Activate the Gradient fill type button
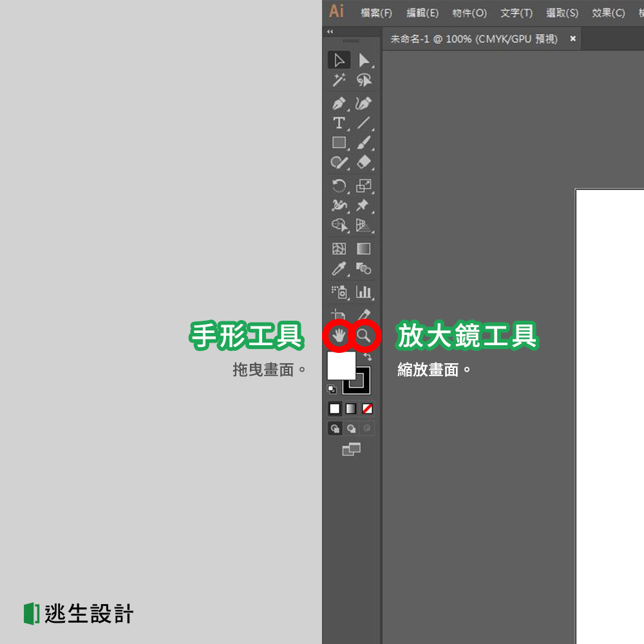The width and height of the screenshot is (644, 644). coord(351,409)
